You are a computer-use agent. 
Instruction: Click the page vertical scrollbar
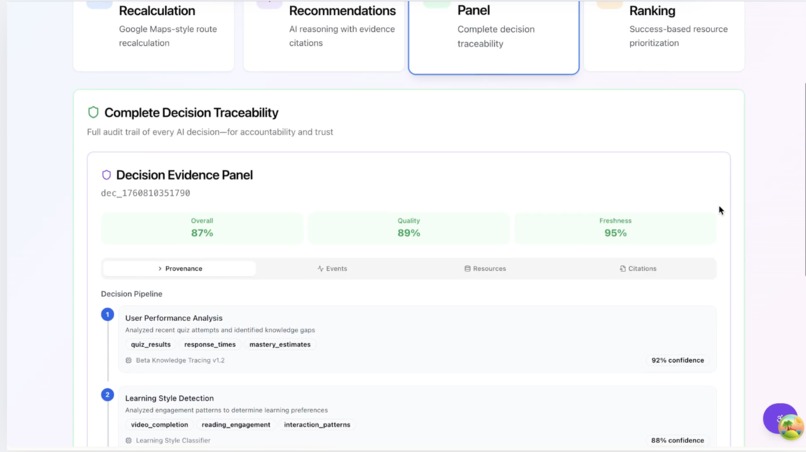[x=804, y=180]
